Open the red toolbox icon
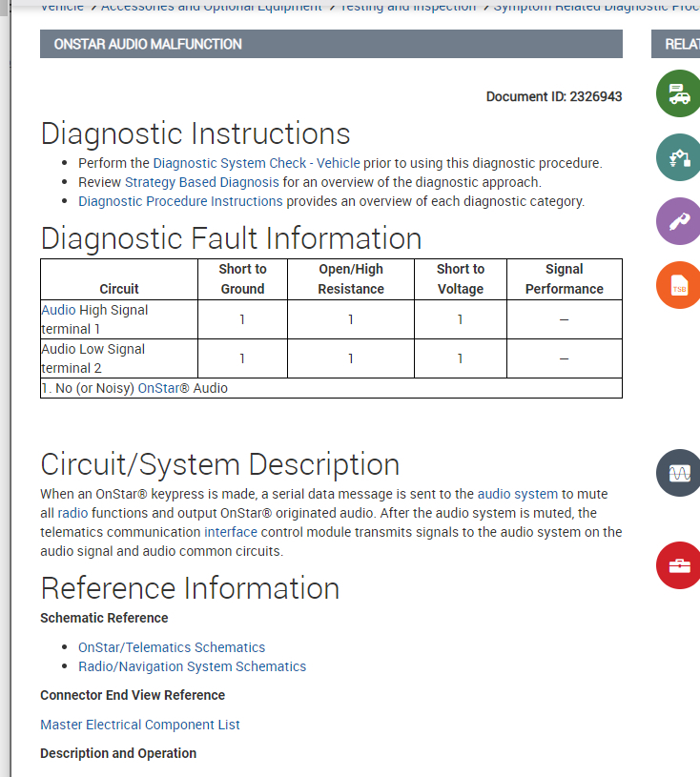Viewport: 700px width, 777px height. pyautogui.click(x=679, y=565)
